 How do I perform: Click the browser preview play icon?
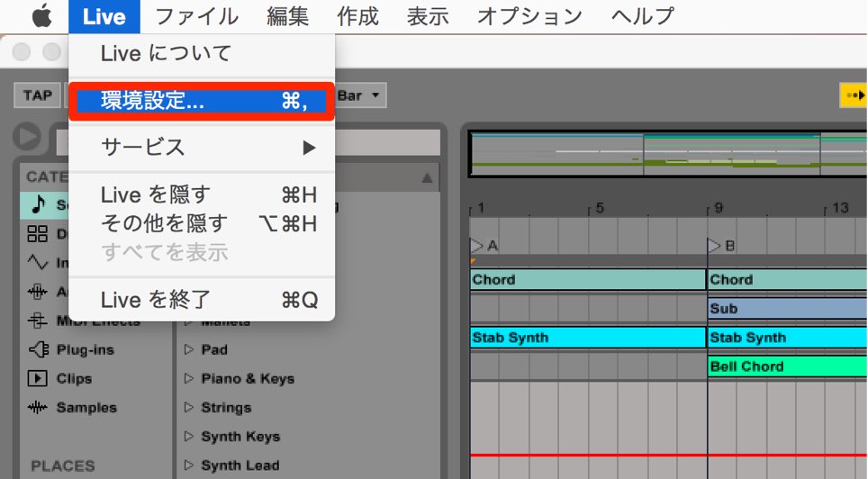[x=27, y=137]
